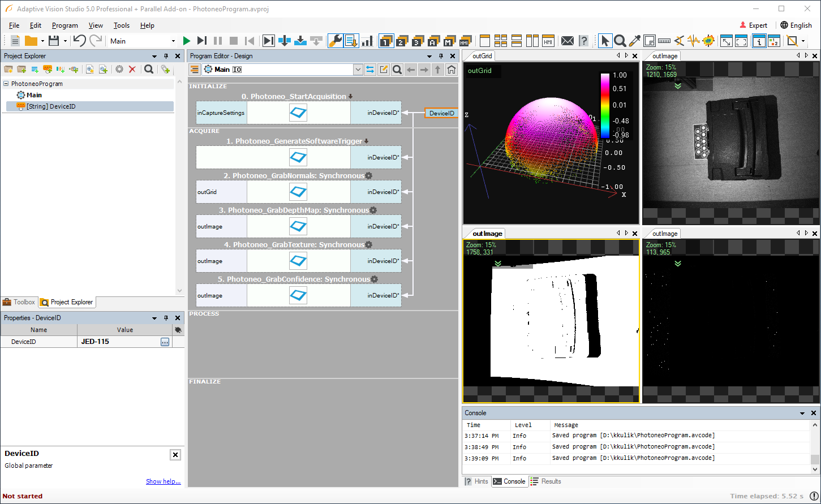
Task: Open the Main program dropdown in toolbar
Action: pyautogui.click(x=173, y=41)
